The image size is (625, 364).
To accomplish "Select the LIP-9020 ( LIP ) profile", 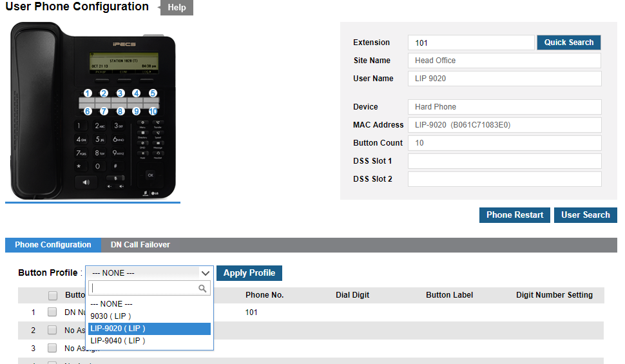I will pos(149,329).
